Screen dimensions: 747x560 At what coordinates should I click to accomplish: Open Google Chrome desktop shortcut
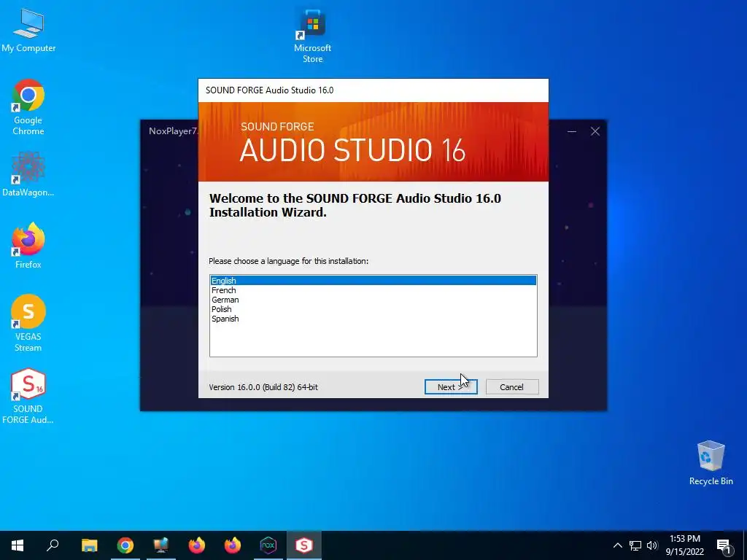pos(28,108)
